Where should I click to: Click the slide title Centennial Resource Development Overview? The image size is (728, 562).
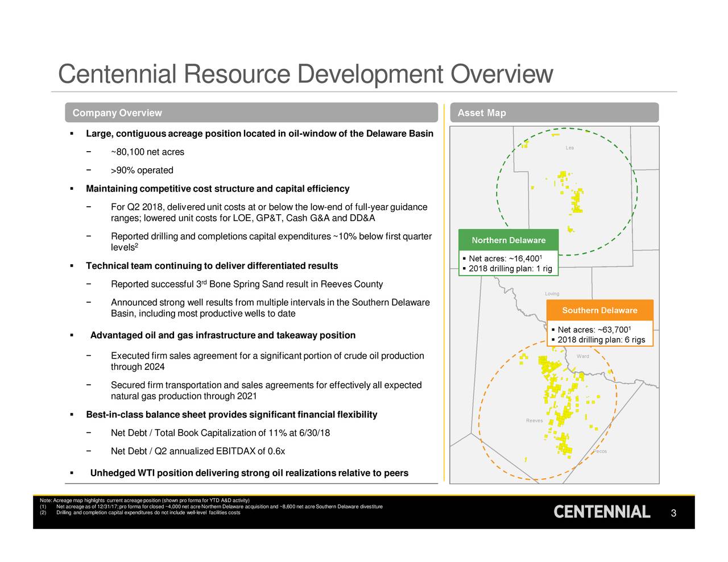[x=305, y=74]
